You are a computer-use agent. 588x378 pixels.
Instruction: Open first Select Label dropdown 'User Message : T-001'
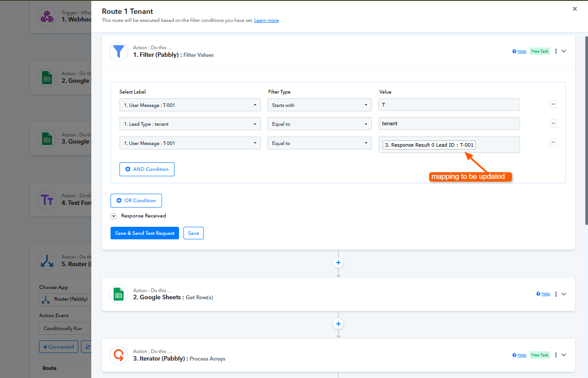[190, 105]
